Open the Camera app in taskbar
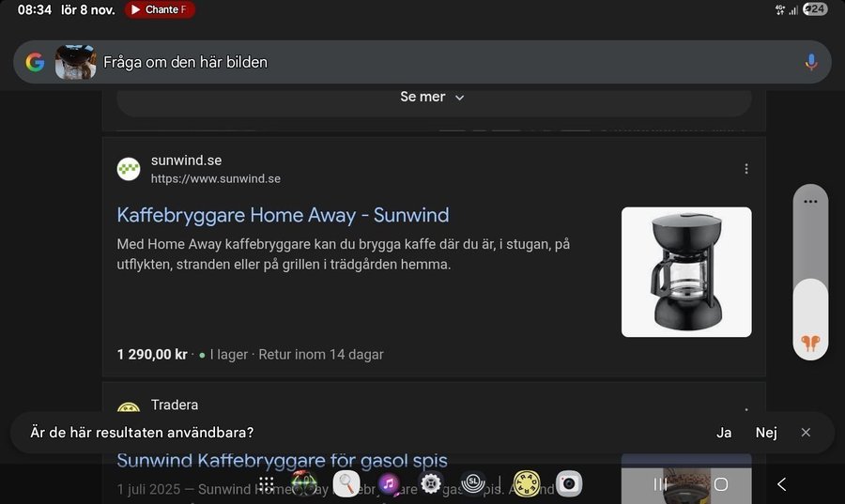This screenshot has width=845, height=504. point(569,483)
